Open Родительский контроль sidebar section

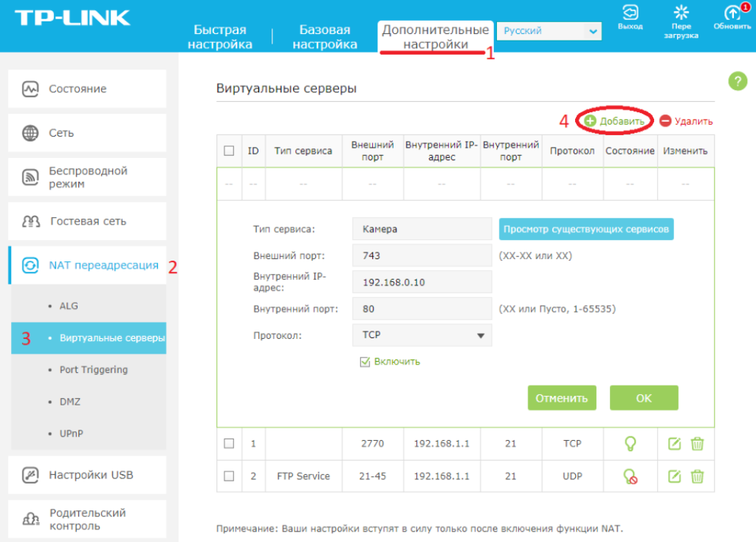pyautogui.click(x=87, y=519)
